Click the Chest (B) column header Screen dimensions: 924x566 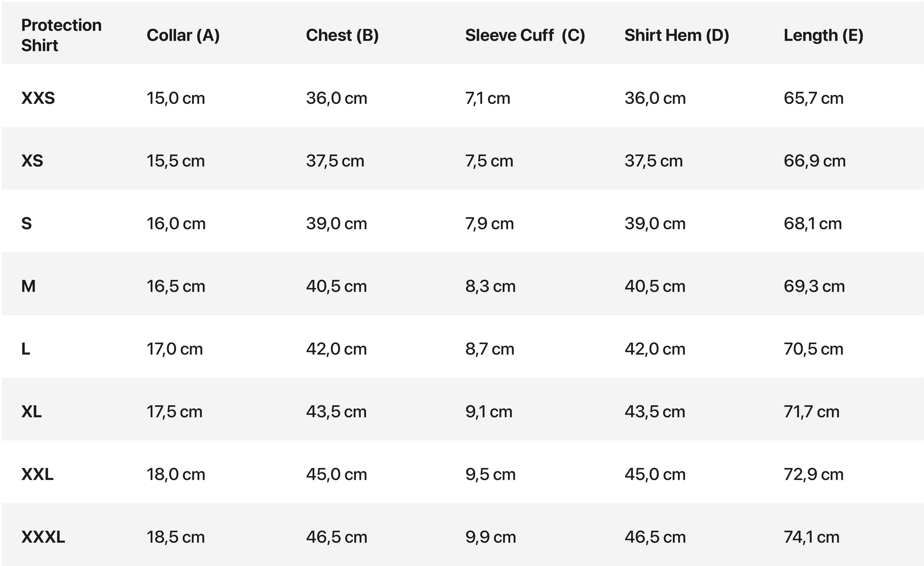pyautogui.click(x=342, y=35)
